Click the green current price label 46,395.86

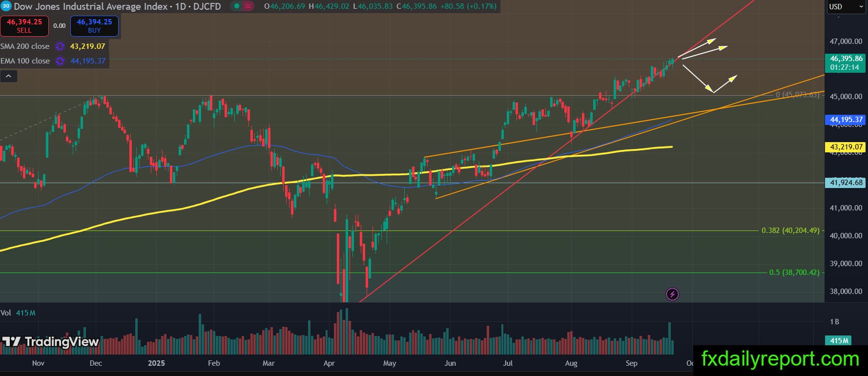[846, 59]
